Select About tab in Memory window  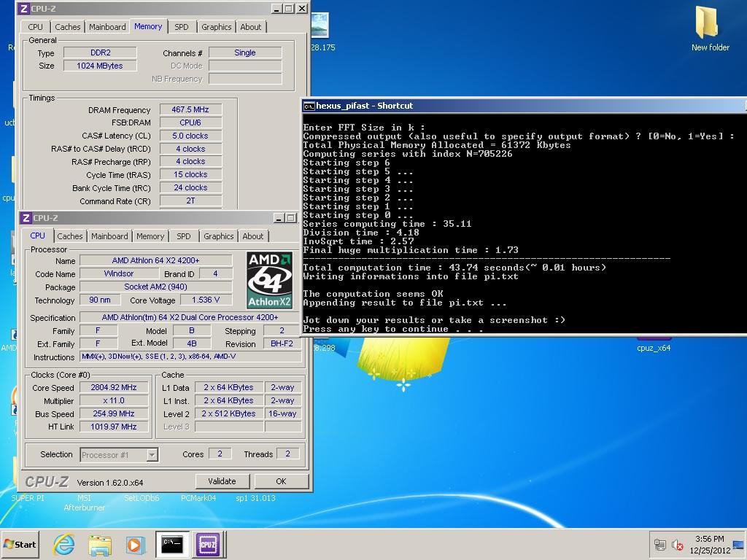coord(251,27)
